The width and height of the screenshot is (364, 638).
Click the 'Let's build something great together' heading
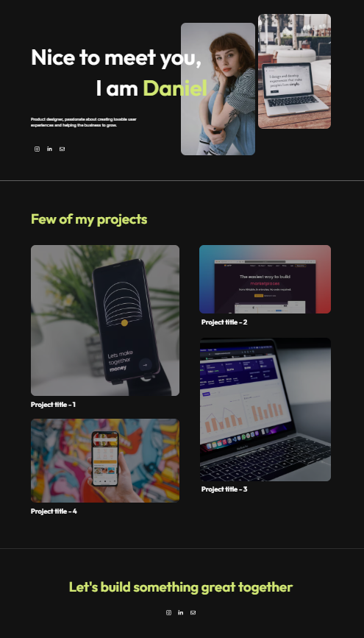pos(181,587)
